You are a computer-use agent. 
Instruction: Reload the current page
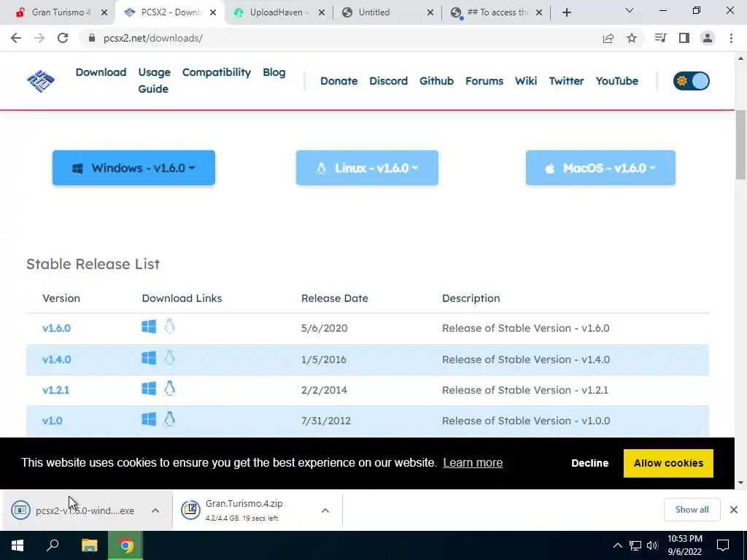pyautogui.click(x=63, y=38)
